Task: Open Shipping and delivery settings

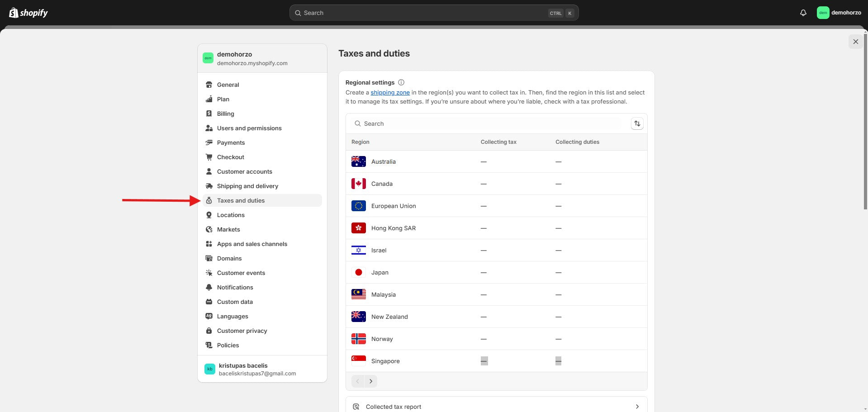Action: [247, 186]
